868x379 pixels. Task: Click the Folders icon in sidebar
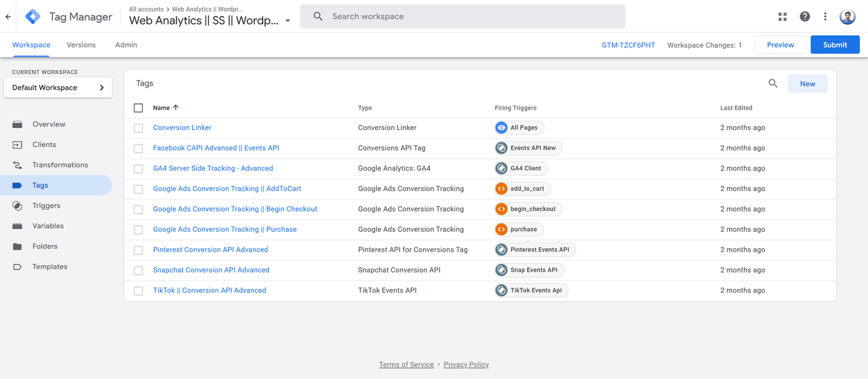[x=18, y=246]
